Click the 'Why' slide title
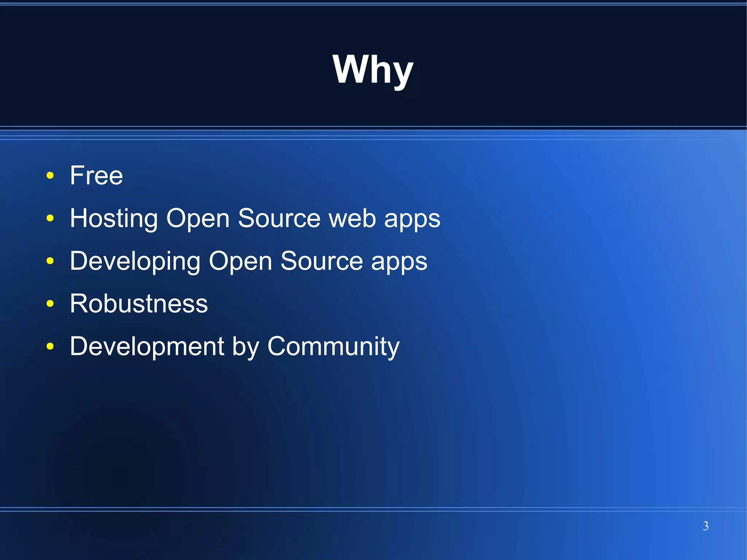 373,69
